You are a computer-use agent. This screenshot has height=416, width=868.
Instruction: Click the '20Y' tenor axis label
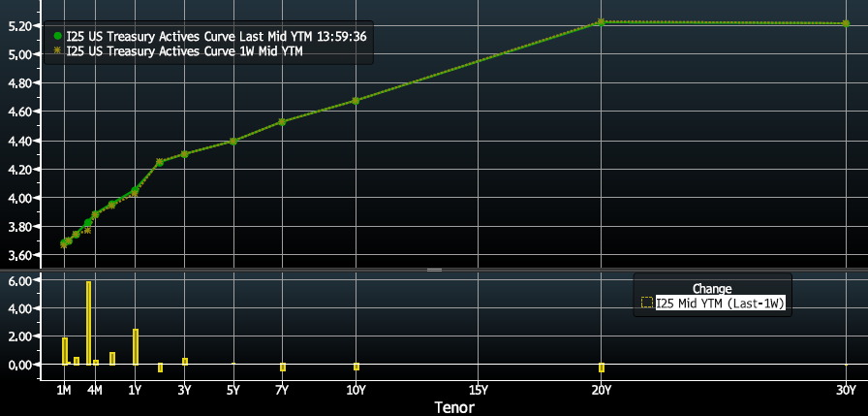tap(602, 390)
